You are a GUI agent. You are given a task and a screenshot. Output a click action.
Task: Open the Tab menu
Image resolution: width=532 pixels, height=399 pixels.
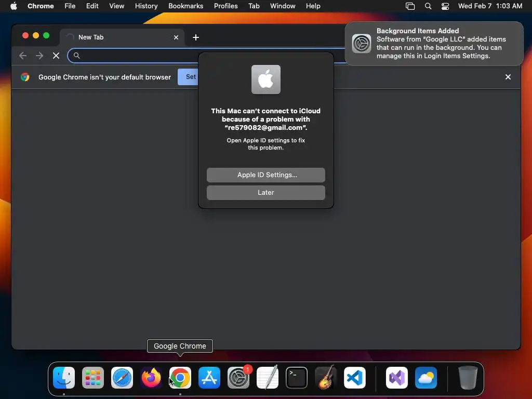254,6
